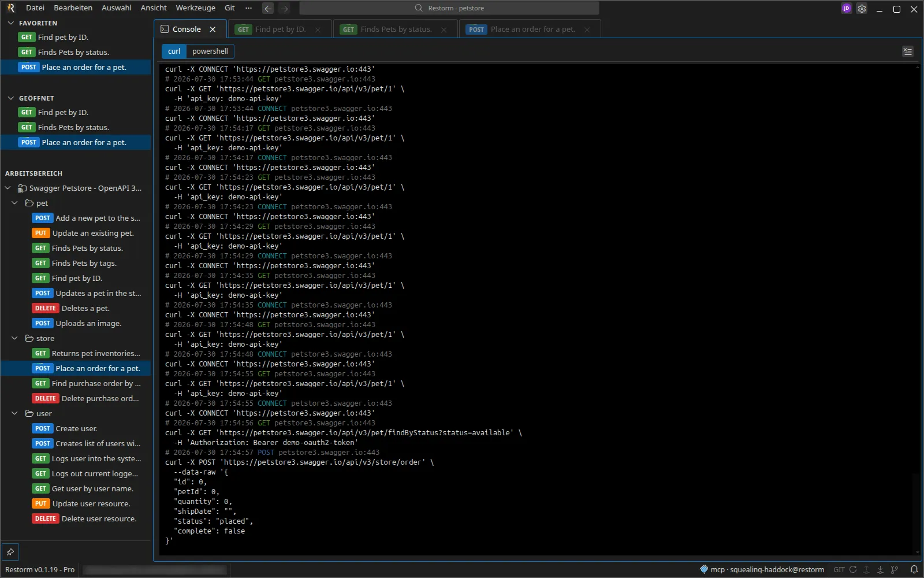This screenshot has height=578, width=924.
Task: Clear console output with the clear-list icon
Action: point(907,51)
